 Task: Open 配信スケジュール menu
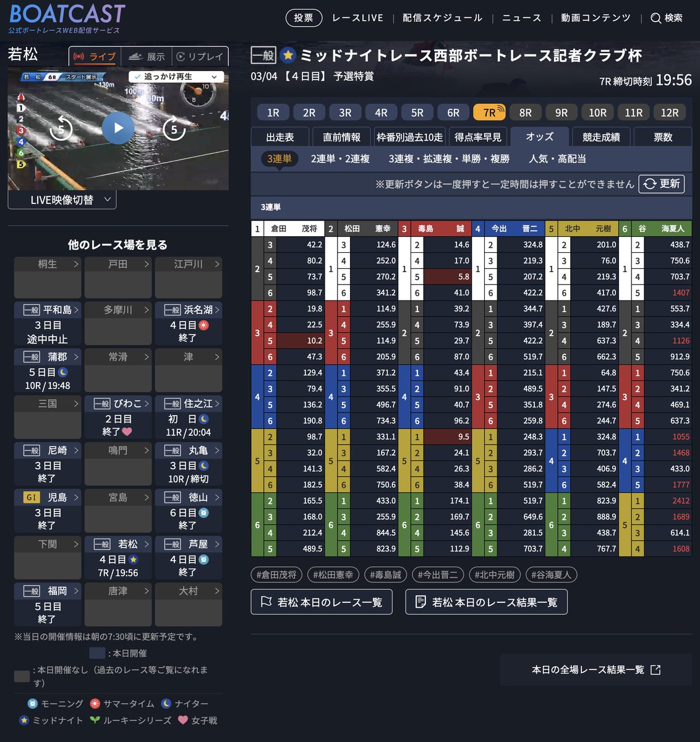click(443, 18)
